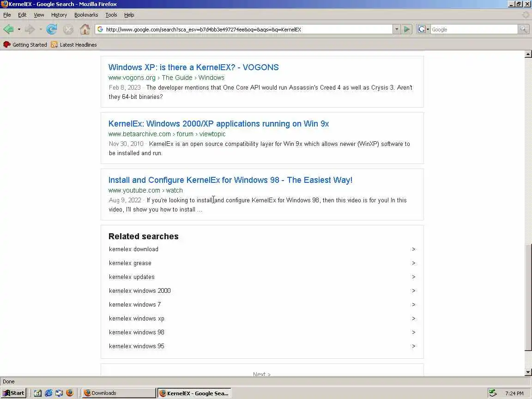Go to the Home page
The image size is (532, 399).
click(x=85, y=30)
